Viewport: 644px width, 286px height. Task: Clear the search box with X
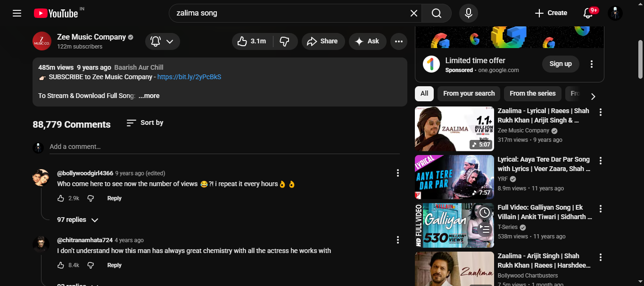(414, 13)
